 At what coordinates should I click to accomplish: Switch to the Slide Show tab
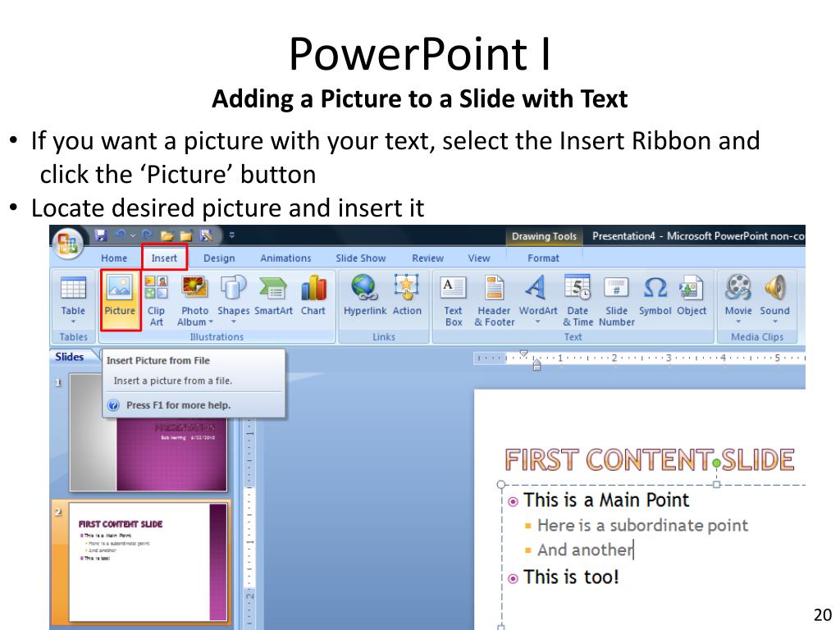(x=361, y=258)
